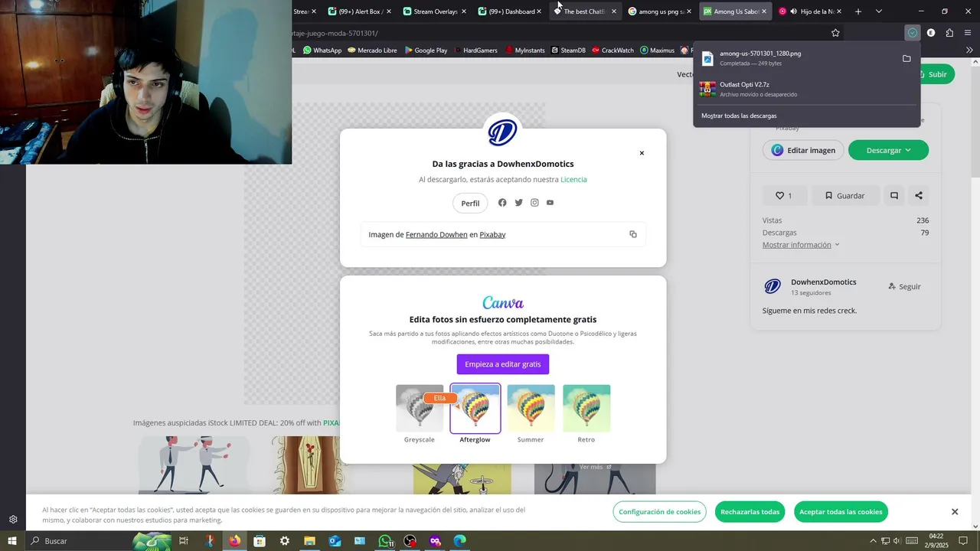The image size is (980, 551).
Task: Open the WhatsApp bookmark
Action: [x=322, y=50]
